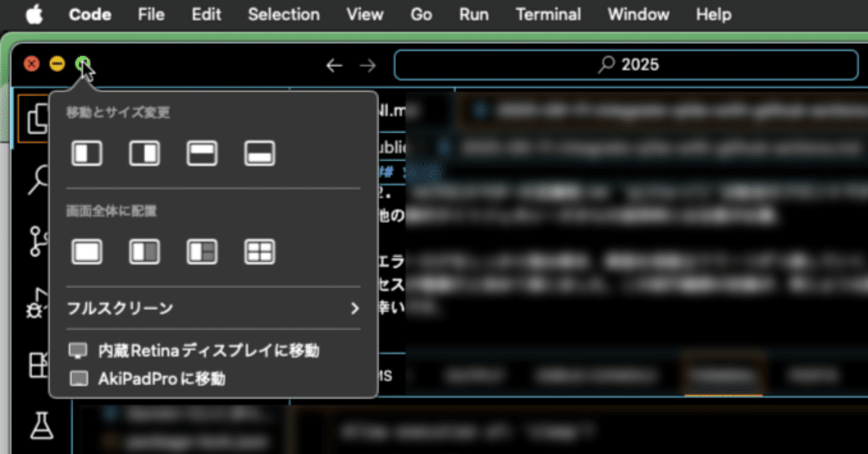The height and width of the screenshot is (454, 868).
Task: Tile window to bottom half of screen
Action: point(258,153)
